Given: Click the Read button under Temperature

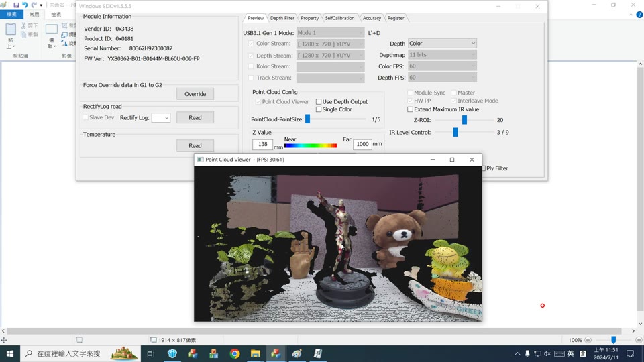Looking at the screenshot, I should pyautogui.click(x=195, y=145).
